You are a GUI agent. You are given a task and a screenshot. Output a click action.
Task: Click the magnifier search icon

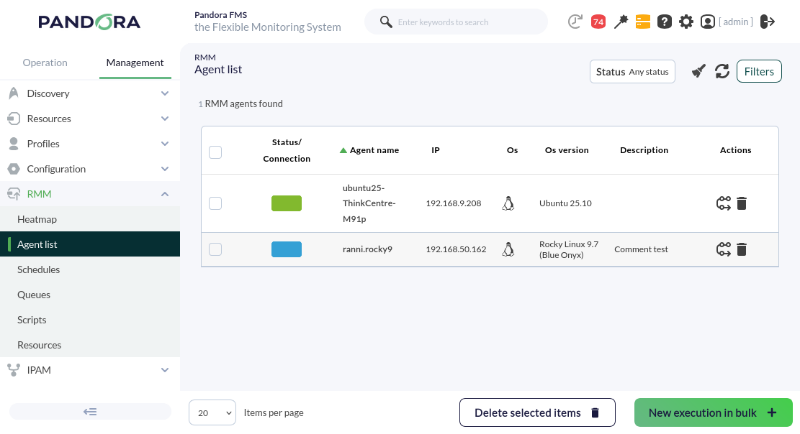pyautogui.click(x=386, y=22)
